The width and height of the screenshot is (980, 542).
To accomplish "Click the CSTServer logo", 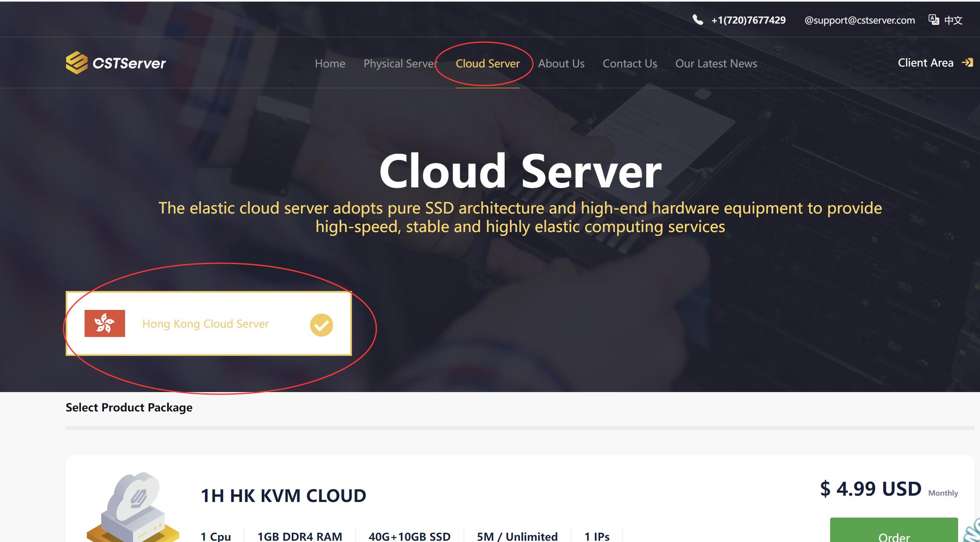I will point(116,63).
